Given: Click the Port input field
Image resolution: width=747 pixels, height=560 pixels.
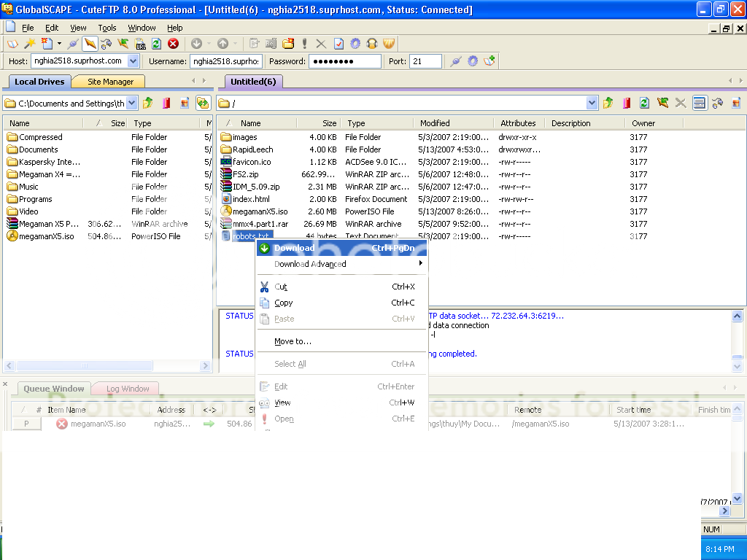Looking at the screenshot, I should pos(425,61).
